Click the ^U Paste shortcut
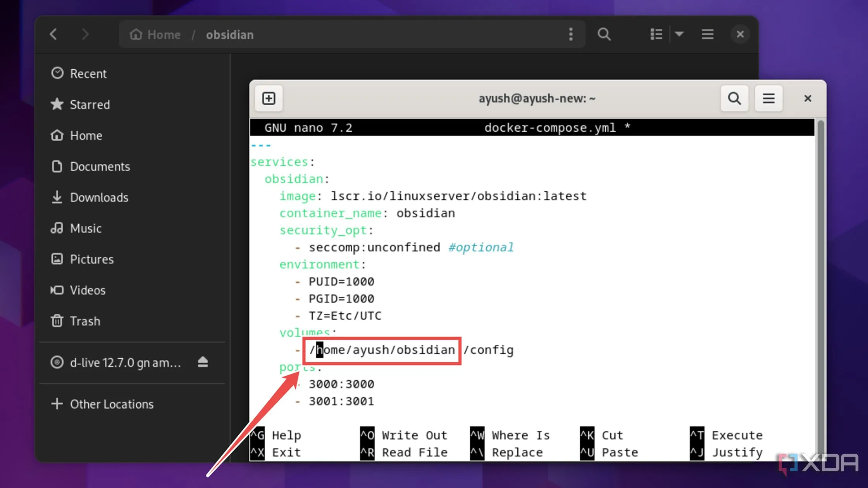 click(x=609, y=452)
